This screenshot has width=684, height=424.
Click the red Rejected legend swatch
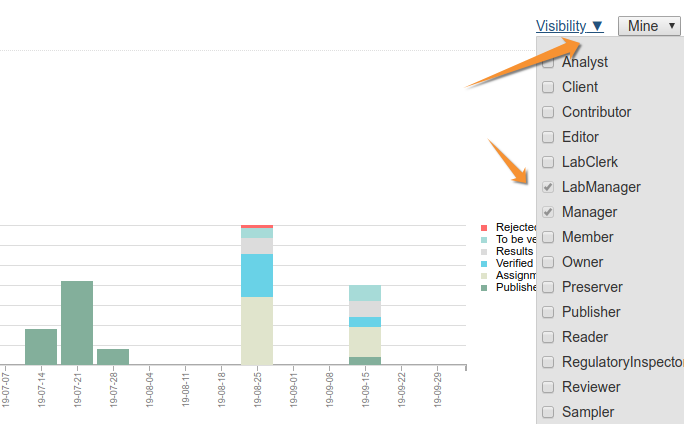[x=484, y=228]
